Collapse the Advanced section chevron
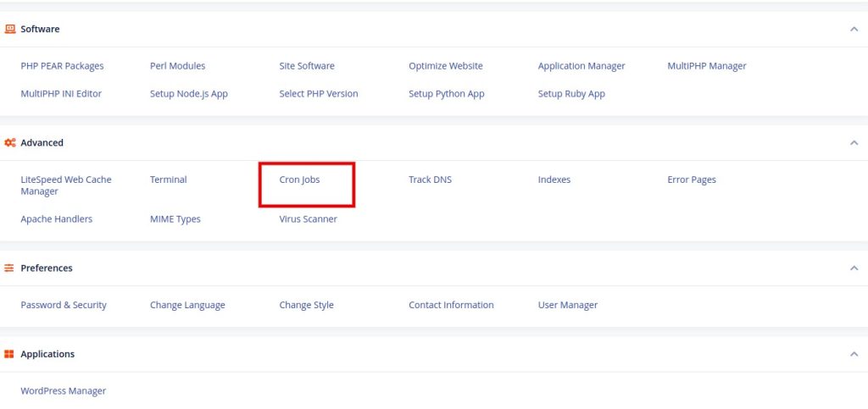This screenshot has width=868, height=409. (854, 143)
